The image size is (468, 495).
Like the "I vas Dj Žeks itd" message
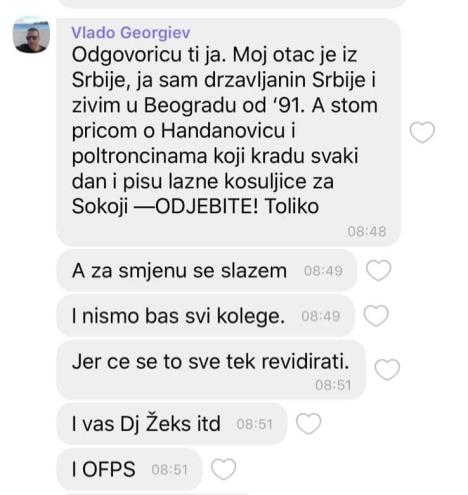pos(309,424)
